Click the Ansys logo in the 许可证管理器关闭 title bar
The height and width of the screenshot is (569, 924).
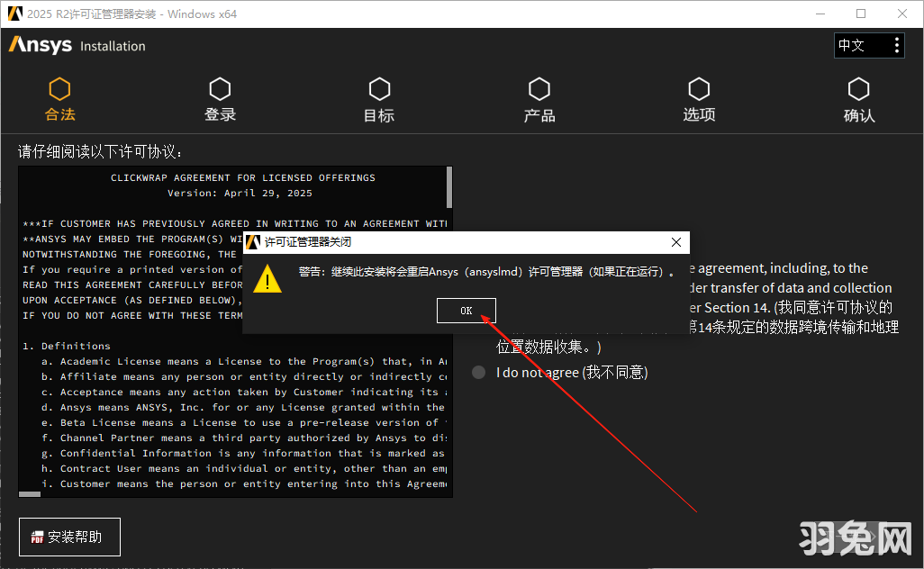click(254, 242)
